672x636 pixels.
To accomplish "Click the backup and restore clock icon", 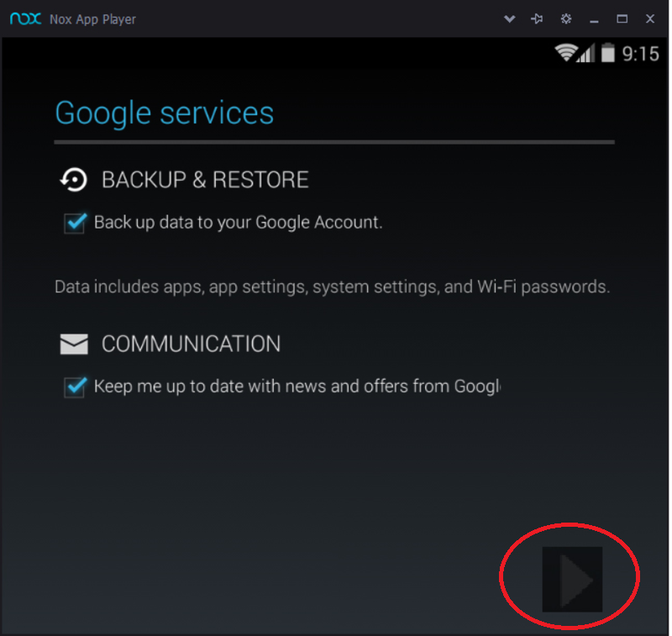I will (74, 180).
